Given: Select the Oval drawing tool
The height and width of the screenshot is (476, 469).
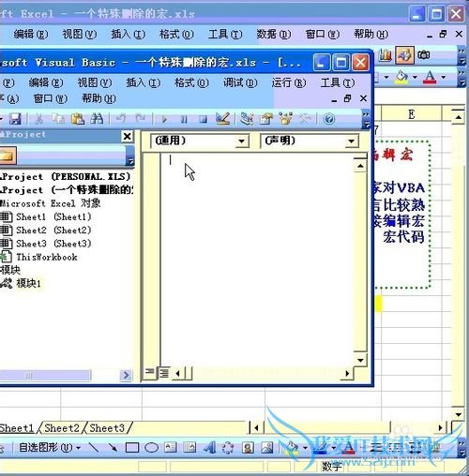Looking at the screenshot, I should [151, 448].
